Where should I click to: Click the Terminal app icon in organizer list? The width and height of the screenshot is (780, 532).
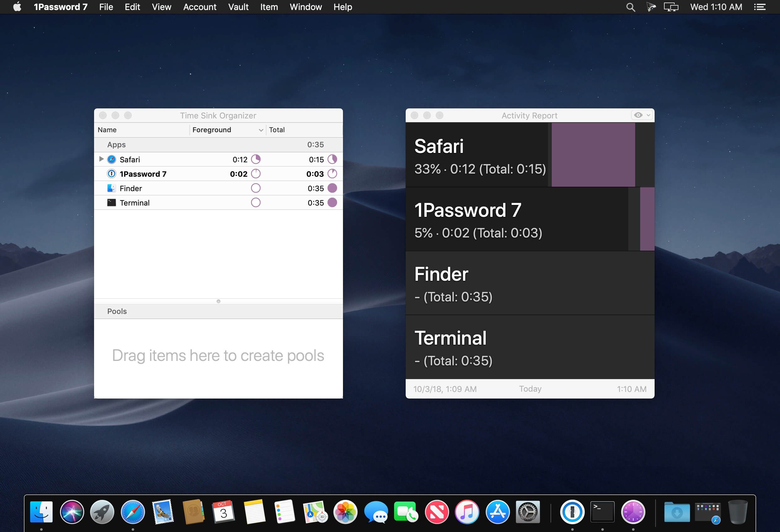[111, 203]
